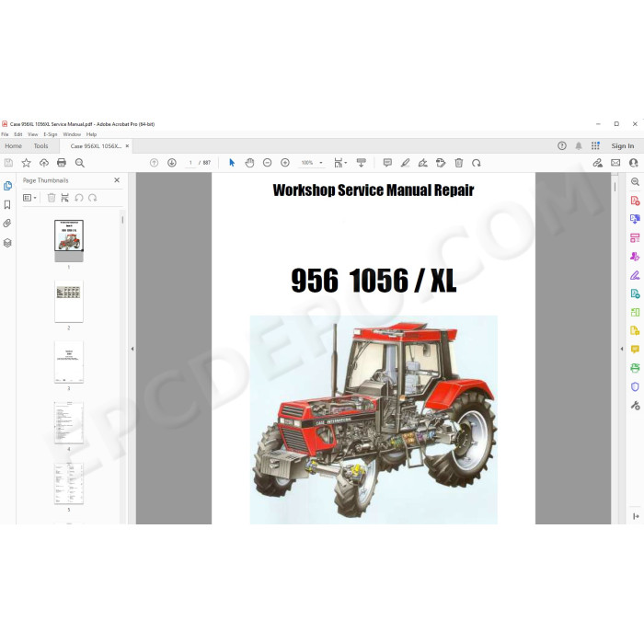
Task: Open Protect shield tool in right pane
Action: coord(635,386)
